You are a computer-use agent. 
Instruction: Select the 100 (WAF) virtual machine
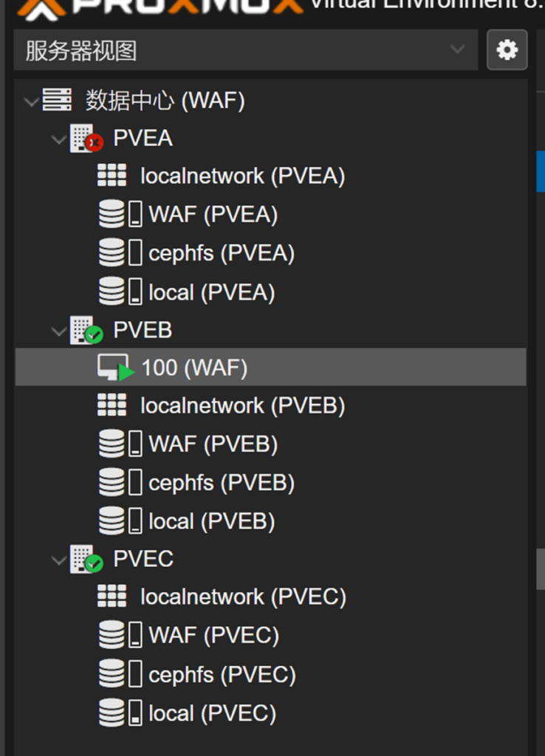pyautogui.click(x=271, y=367)
